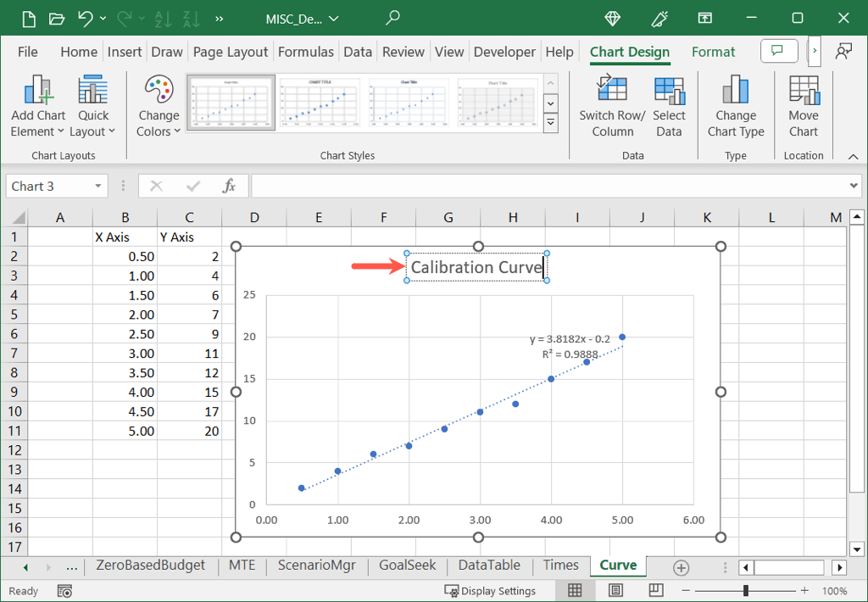Click Display Settings in status bar

(491, 591)
